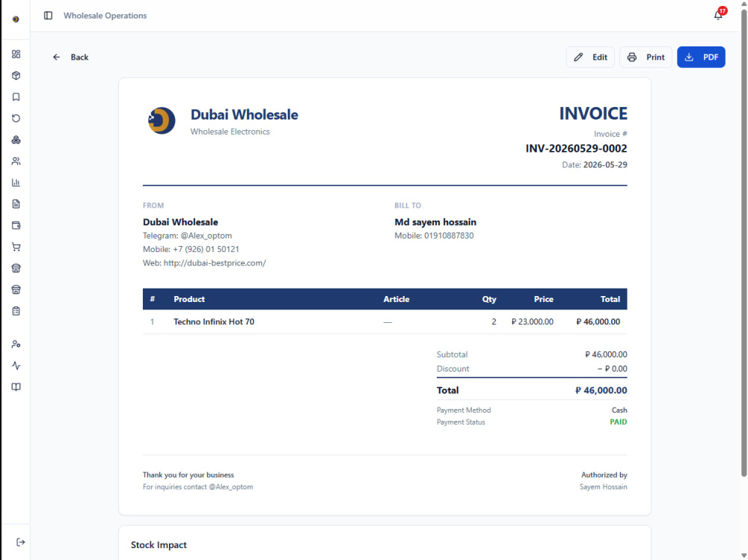Click the Article column header
Viewport: 748px width, 560px height.
pyautogui.click(x=396, y=299)
